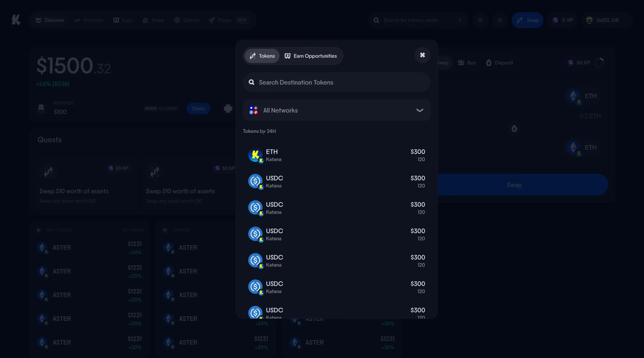Click the swap direction toggle icon

514,129
